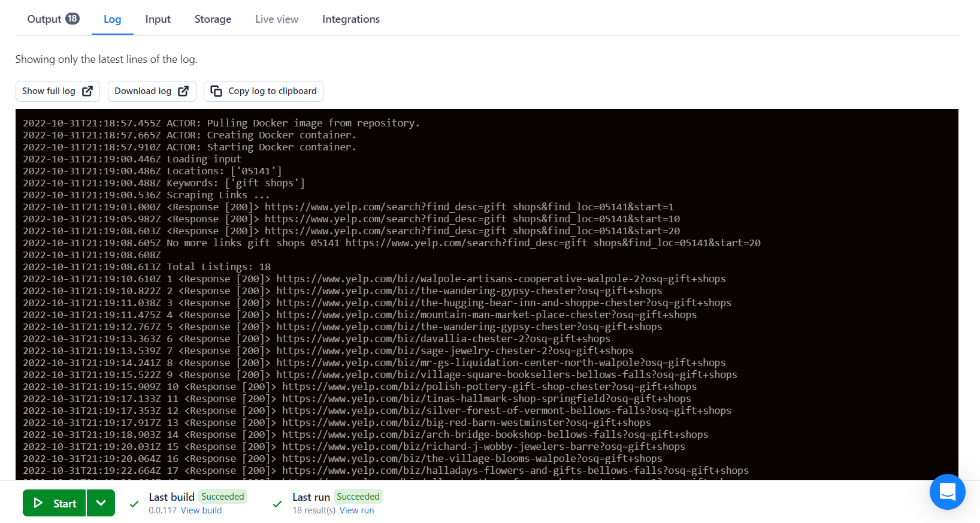Click the sage-jewelry-chester-2 URL line
980x523 pixels.
point(328,351)
